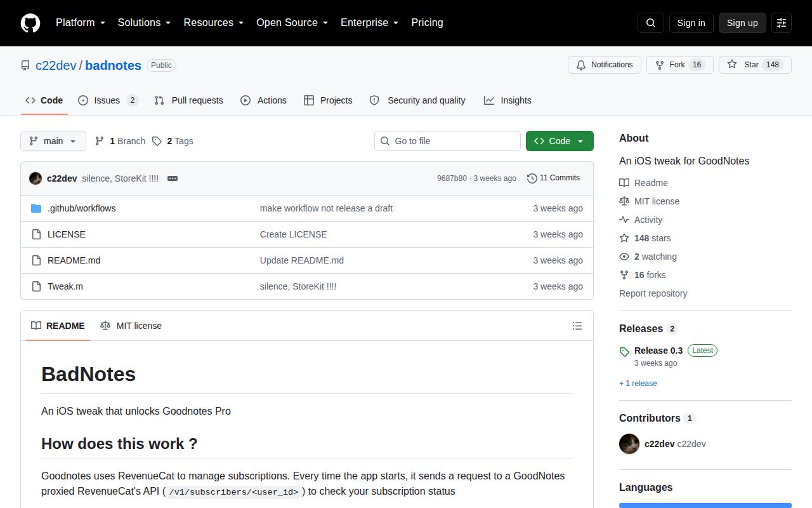The height and width of the screenshot is (508, 812).
Task: Open c22dev owner link
Action: click(x=56, y=65)
